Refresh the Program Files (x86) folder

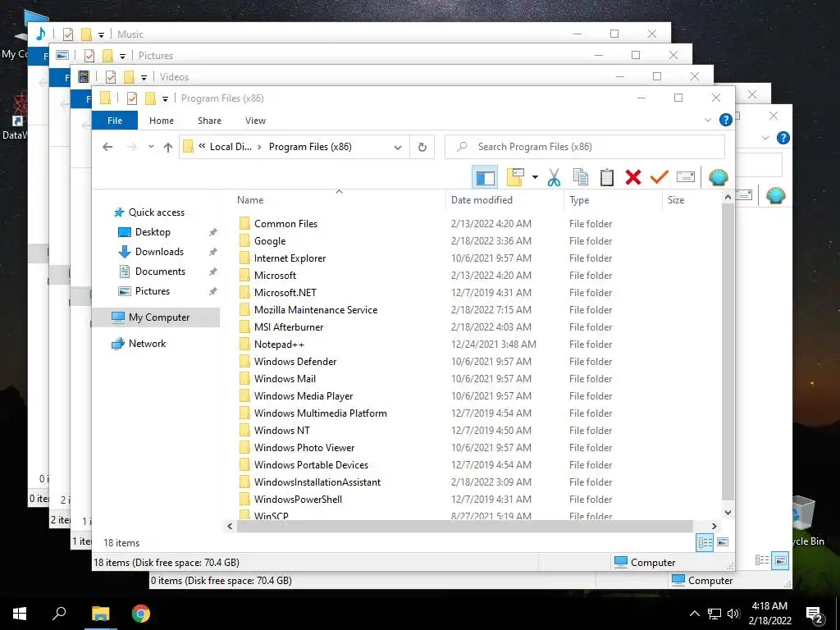[422, 147]
